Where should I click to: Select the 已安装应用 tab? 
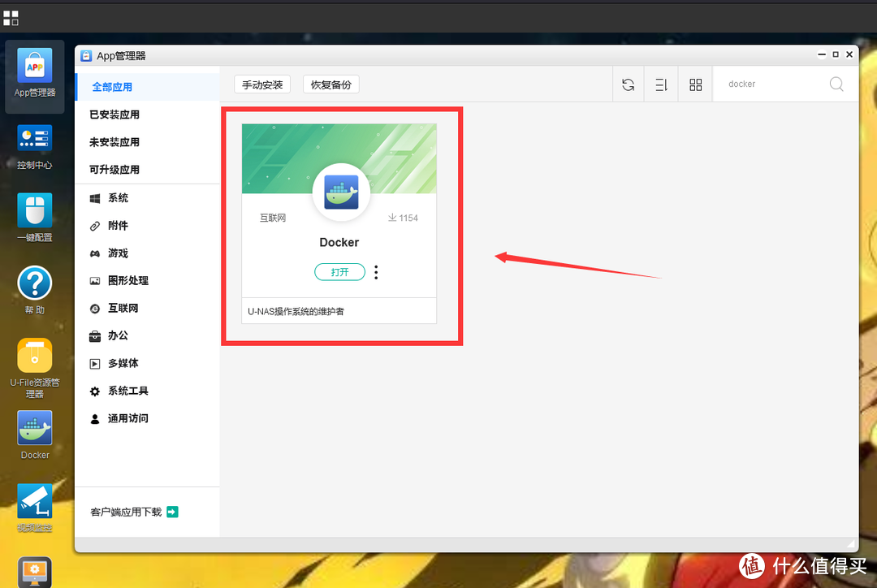pos(114,115)
